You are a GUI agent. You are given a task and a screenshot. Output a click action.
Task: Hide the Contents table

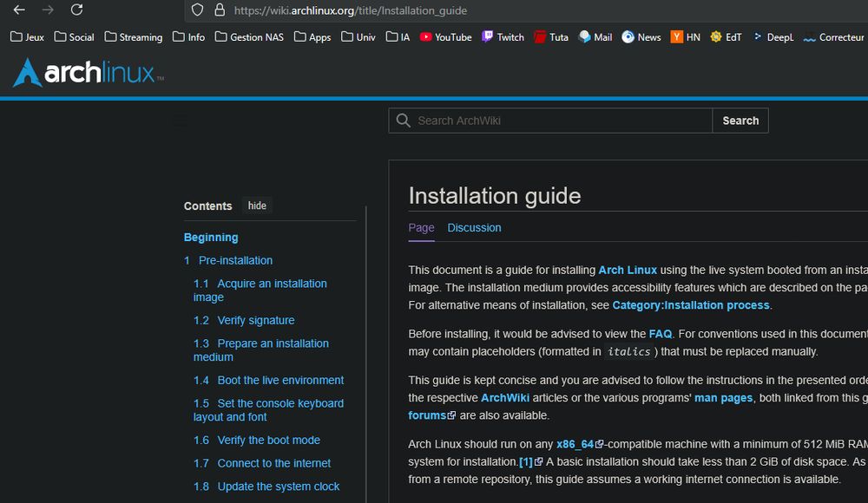click(x=257, y=206)
